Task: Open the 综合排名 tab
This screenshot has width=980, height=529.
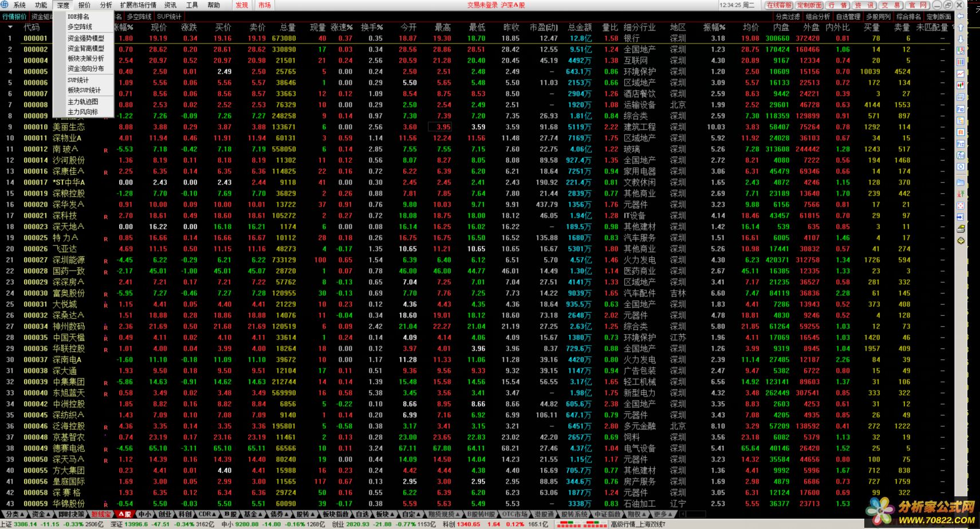Action: [909, 17]
